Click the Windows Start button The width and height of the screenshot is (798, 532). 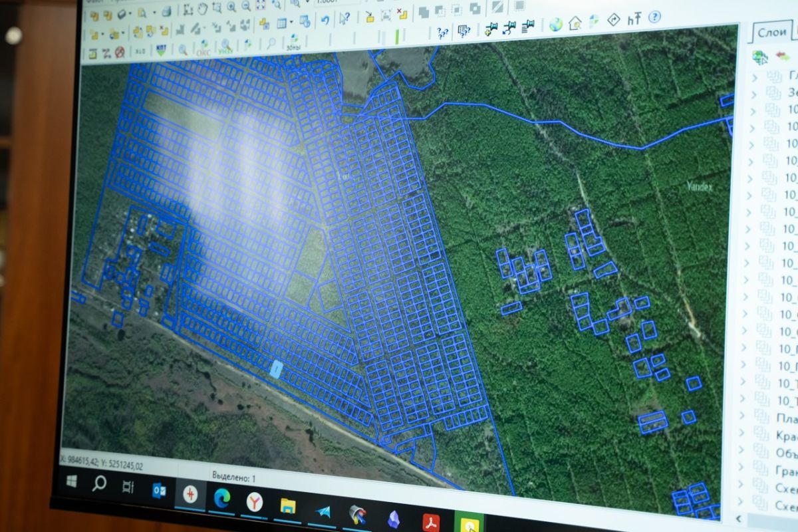coord(71,480)
